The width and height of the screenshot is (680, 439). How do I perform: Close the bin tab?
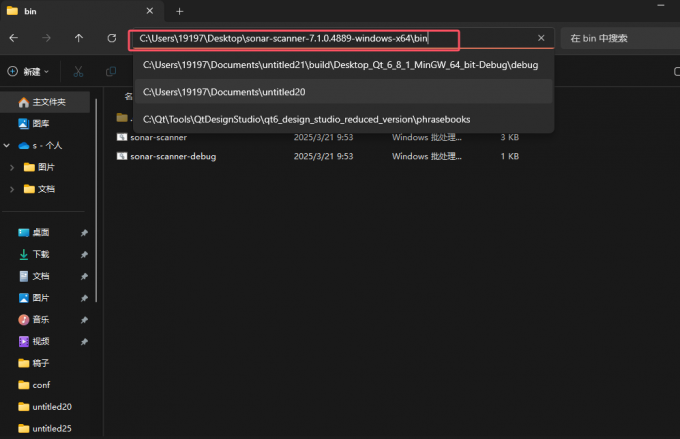point(150,11)
